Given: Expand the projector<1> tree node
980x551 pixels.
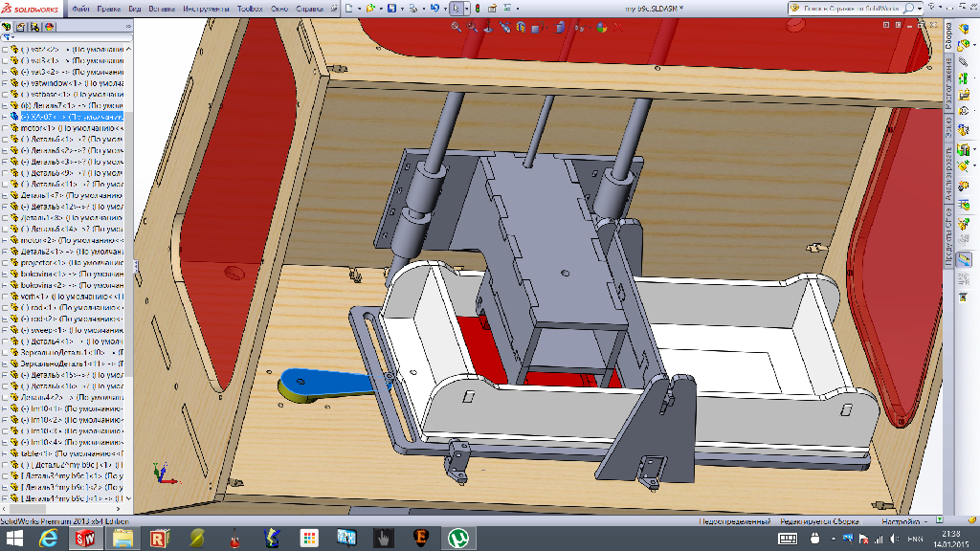Looking at the screenshot, I should 5,262.
